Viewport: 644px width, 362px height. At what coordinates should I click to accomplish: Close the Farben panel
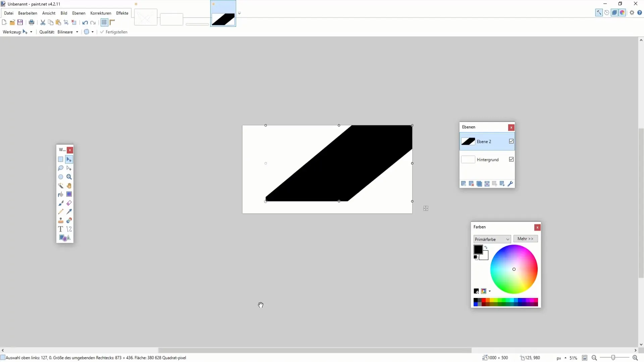[x=537, y=228]
